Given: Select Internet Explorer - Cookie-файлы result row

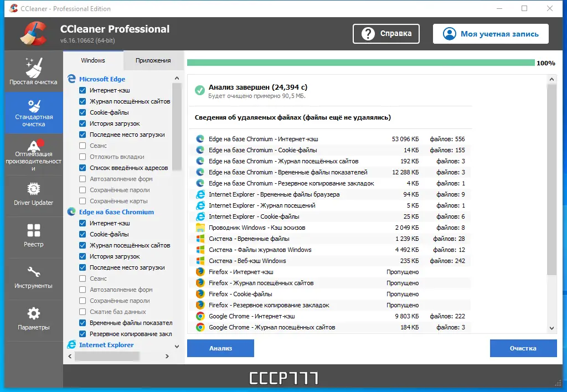Looking at the screenshot, I should point(330,216).
